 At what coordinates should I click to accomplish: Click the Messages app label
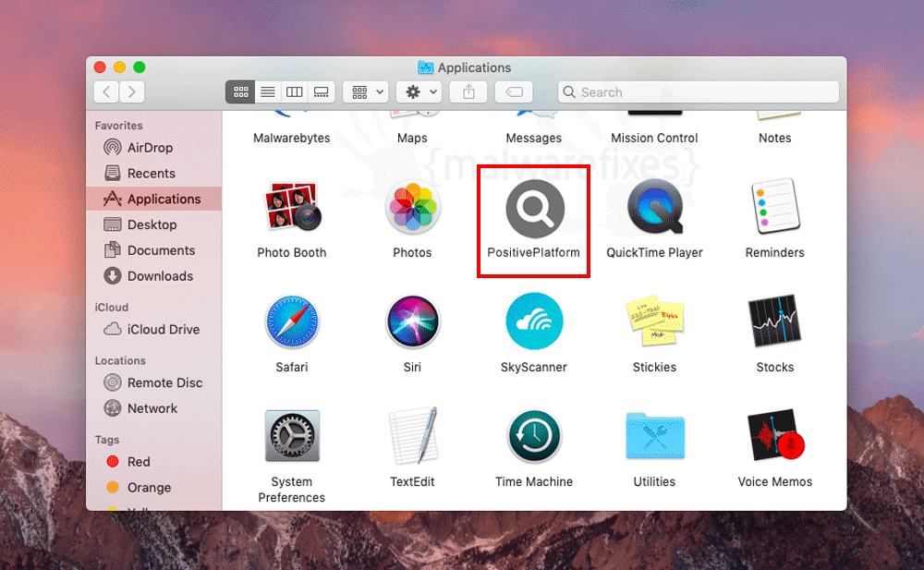click(534, 138)
